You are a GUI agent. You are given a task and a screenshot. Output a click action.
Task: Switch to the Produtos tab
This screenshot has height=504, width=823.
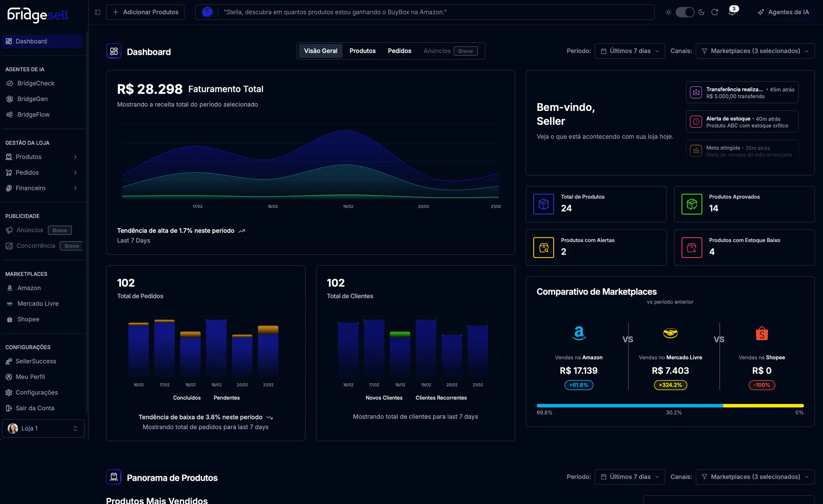tap(362, 51)
